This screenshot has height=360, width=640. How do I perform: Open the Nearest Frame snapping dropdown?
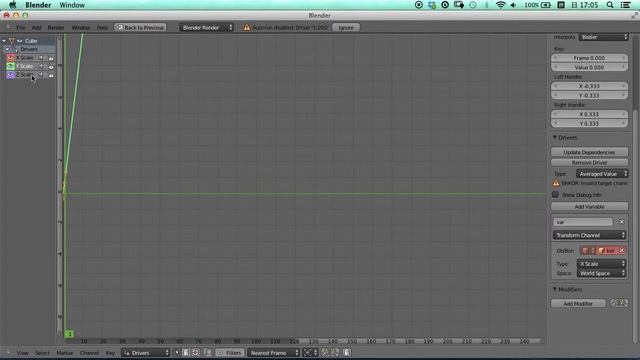tap(273, 353)
